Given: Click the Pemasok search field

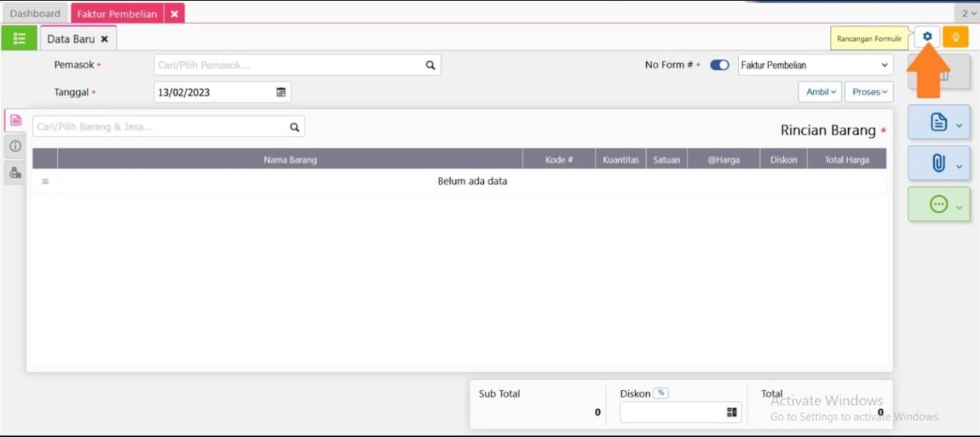Looking at the screenshot, I should (x=297, y=66).
